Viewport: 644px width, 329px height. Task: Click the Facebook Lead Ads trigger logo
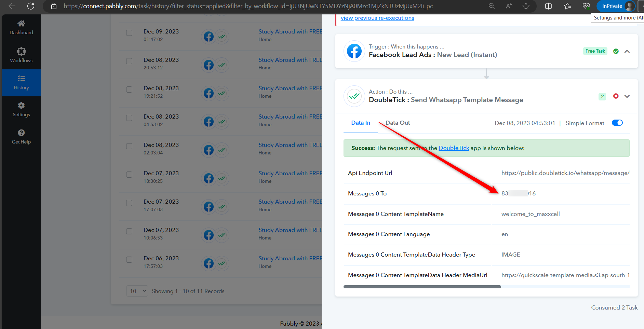(354, 51)
